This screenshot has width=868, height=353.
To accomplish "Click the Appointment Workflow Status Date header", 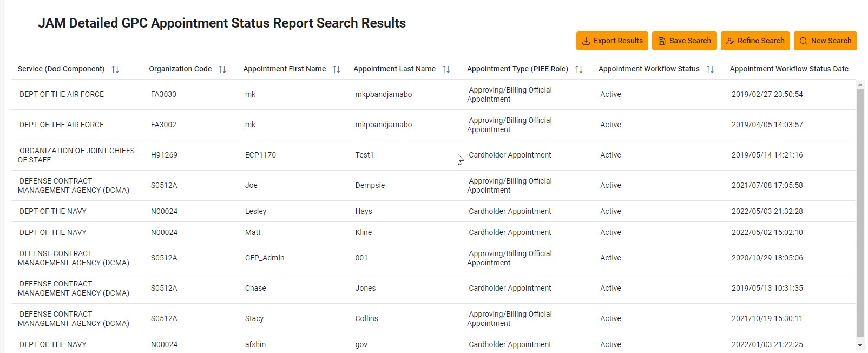I will click(x=789, y=69).
